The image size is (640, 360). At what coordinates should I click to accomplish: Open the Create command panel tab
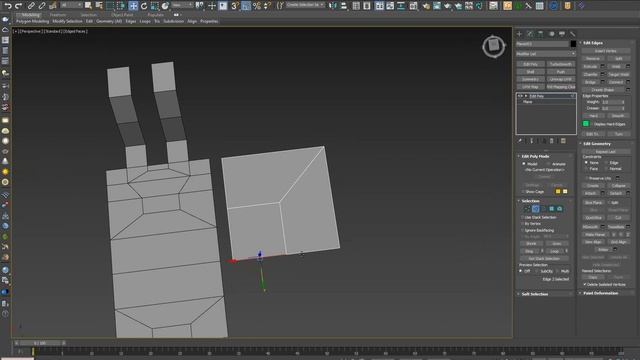pyautogui.click(x=520, y=34)
